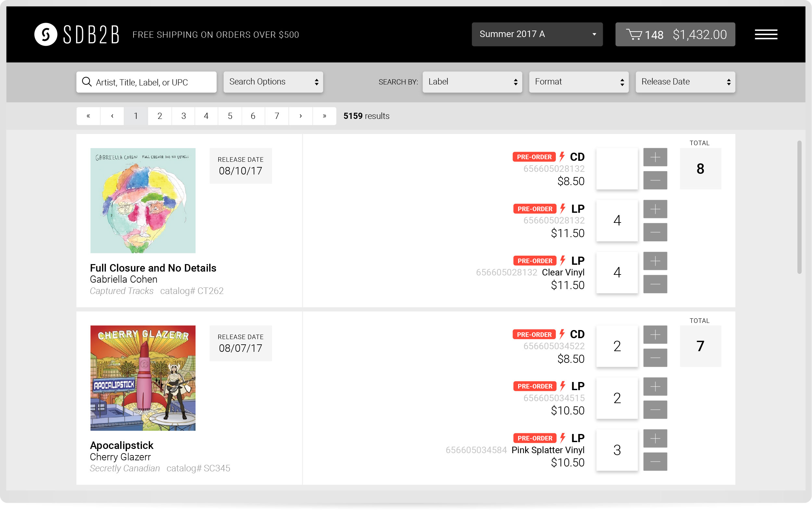The height and width of the screenshot is (510, 812).
Task: Click the lightning icon beside Apocalipstick CD
Action: click(562, 334)
